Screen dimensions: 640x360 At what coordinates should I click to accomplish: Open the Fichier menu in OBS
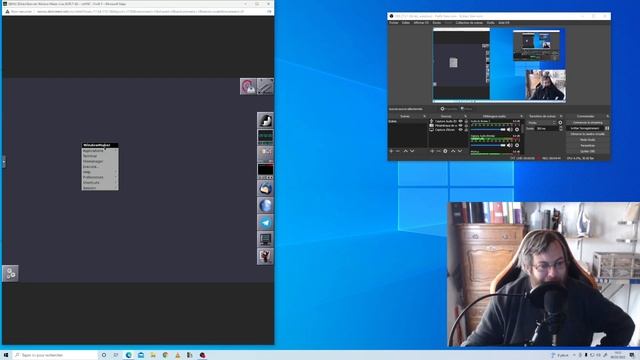(x=393, y=22)
